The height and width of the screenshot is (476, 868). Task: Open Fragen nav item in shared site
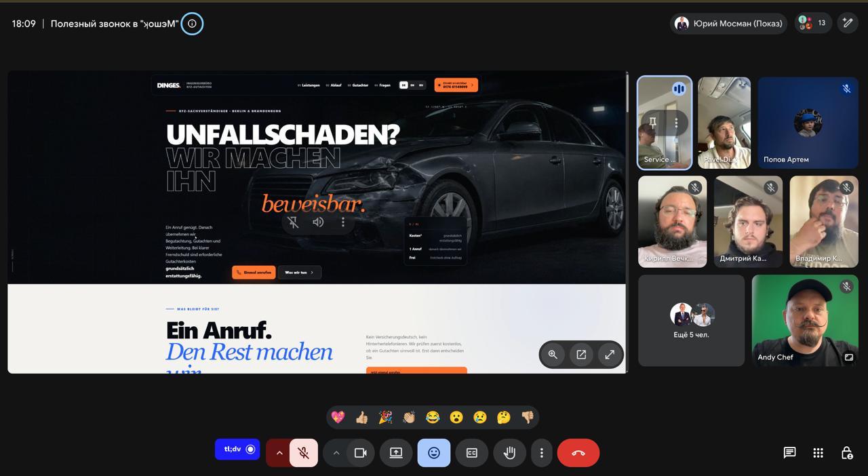pyautogui.click(x=382, y=85)
